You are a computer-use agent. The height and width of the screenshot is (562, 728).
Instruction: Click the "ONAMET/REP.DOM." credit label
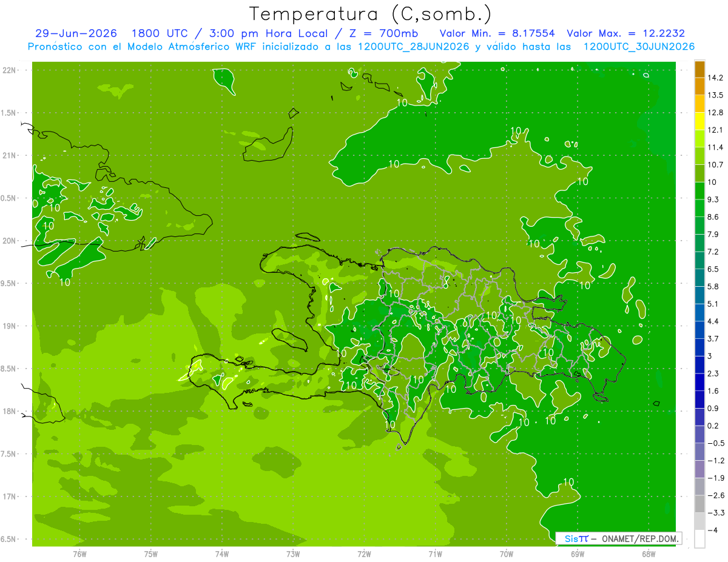click(639, 538)
